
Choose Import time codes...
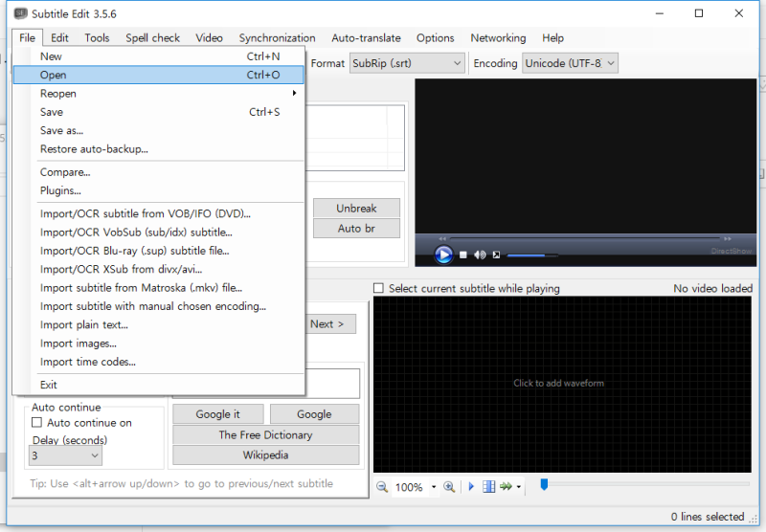159,362
